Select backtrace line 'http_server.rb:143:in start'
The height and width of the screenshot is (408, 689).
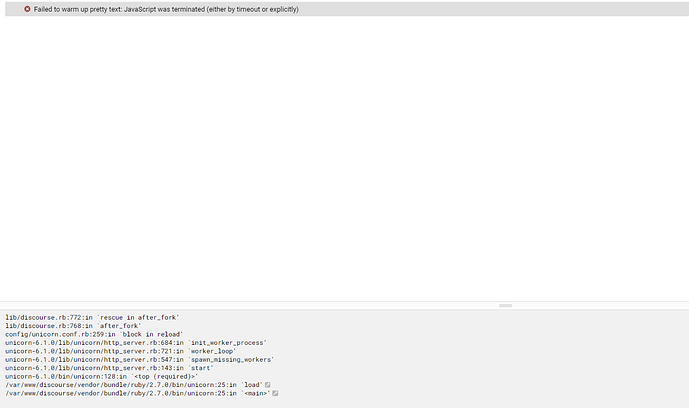[109, 368]
